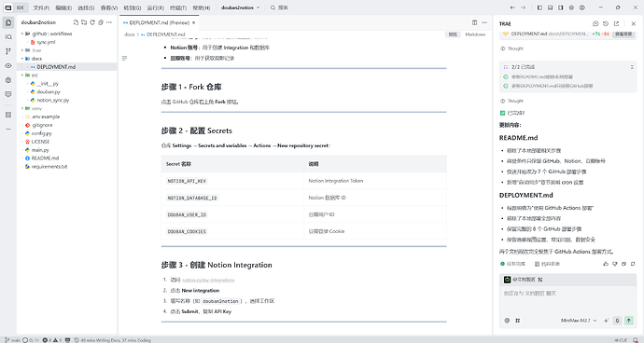The image size is (644, 343).
Task: Click review changes button for DEPLOYMENT.md
Action: [623, 34]
